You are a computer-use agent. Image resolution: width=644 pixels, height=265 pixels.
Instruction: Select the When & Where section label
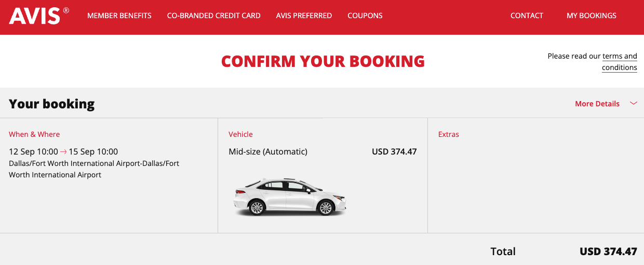click(34, 134)
